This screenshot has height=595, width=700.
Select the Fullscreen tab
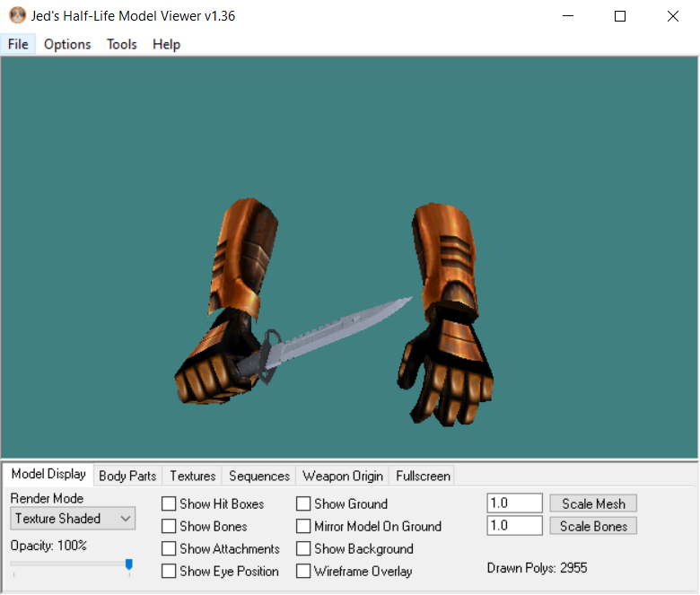(x=424, y=476)
